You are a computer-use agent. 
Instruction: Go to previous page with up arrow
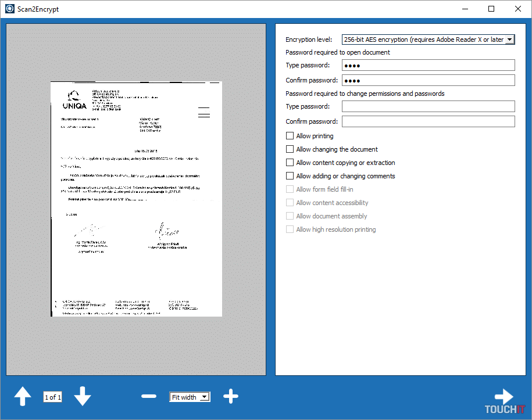(x=23, y=397)
